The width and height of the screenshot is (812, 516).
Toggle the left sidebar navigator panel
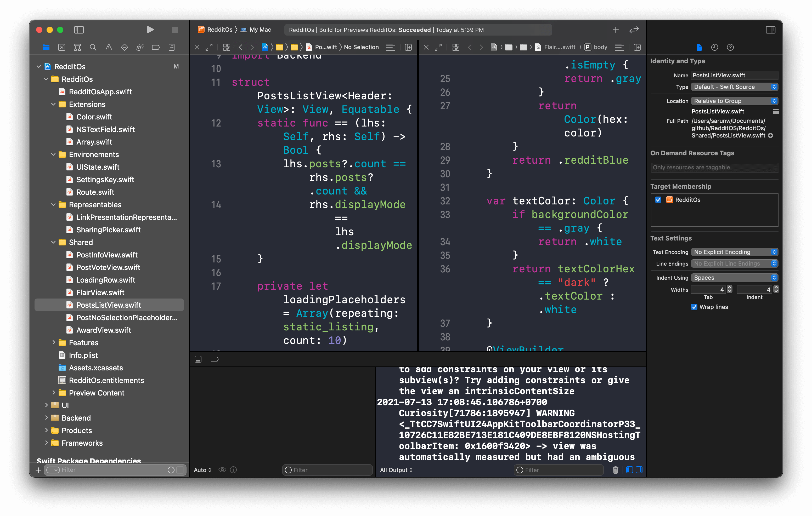pos(79,30)
